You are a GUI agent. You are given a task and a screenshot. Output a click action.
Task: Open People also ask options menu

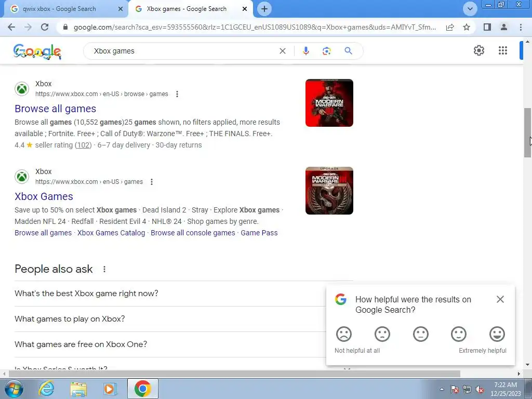click(x=104, y=269)
